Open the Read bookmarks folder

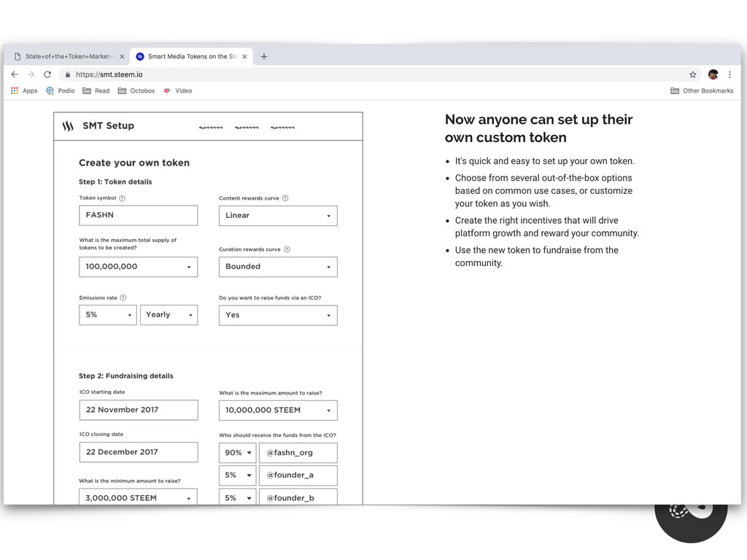pyautogui.click(x=96, y=90)
